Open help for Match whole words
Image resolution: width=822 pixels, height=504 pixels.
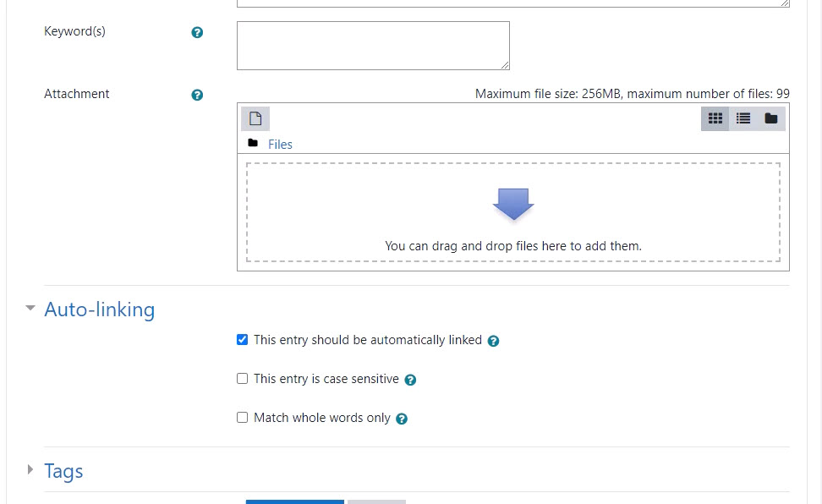coord(402,419)
